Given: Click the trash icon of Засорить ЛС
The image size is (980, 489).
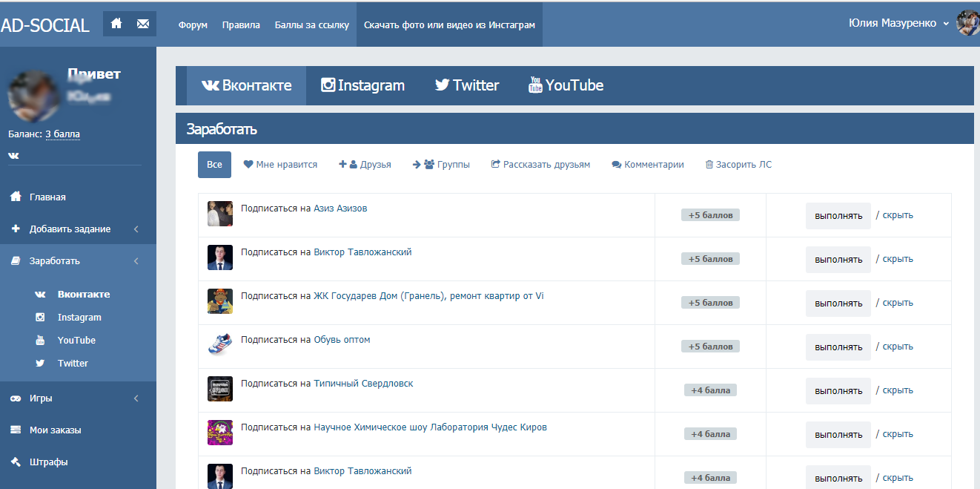Looking at the screenshot, I should coord(709,165).
